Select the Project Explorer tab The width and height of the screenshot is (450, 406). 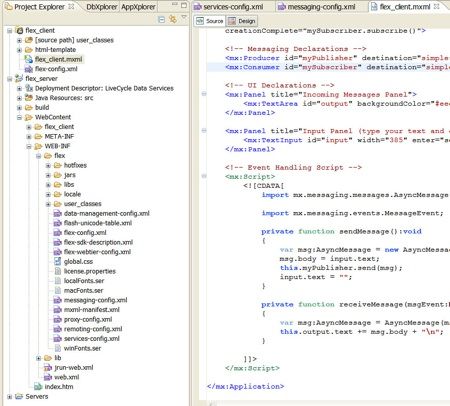click(x=39, y=7)
